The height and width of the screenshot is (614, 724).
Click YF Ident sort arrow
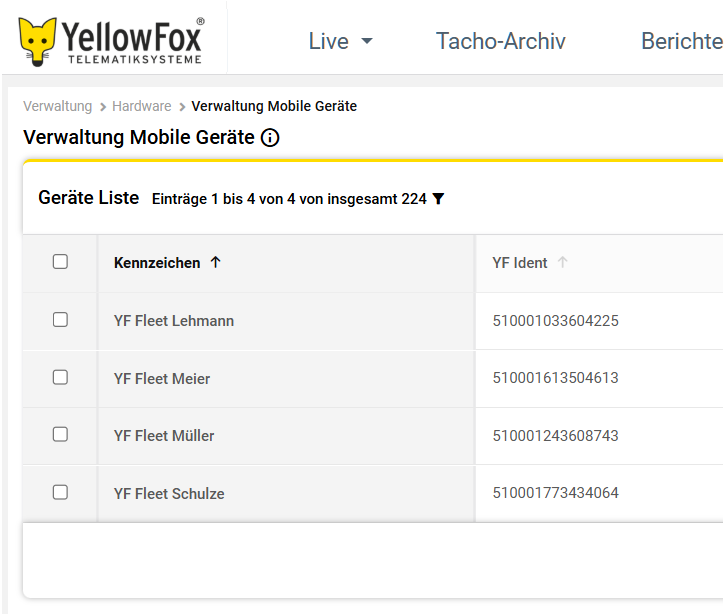point(562,262)
